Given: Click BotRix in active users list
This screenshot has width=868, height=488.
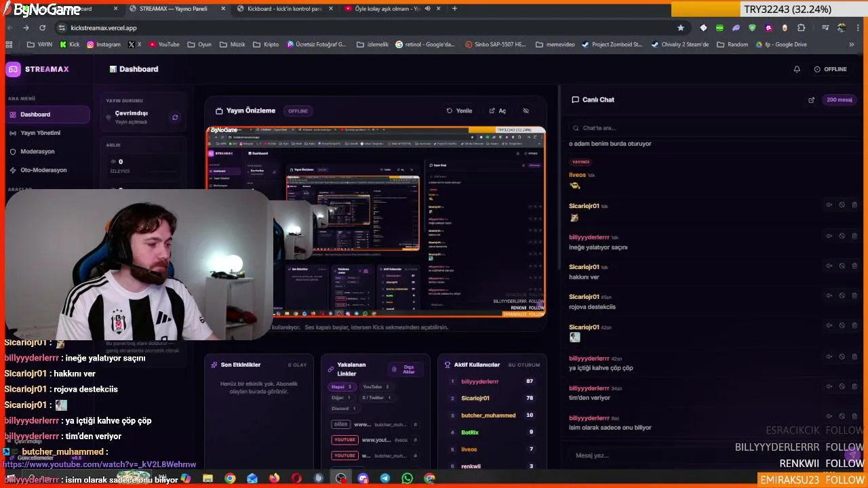Looking at the screenshot, I should [470, 432].
